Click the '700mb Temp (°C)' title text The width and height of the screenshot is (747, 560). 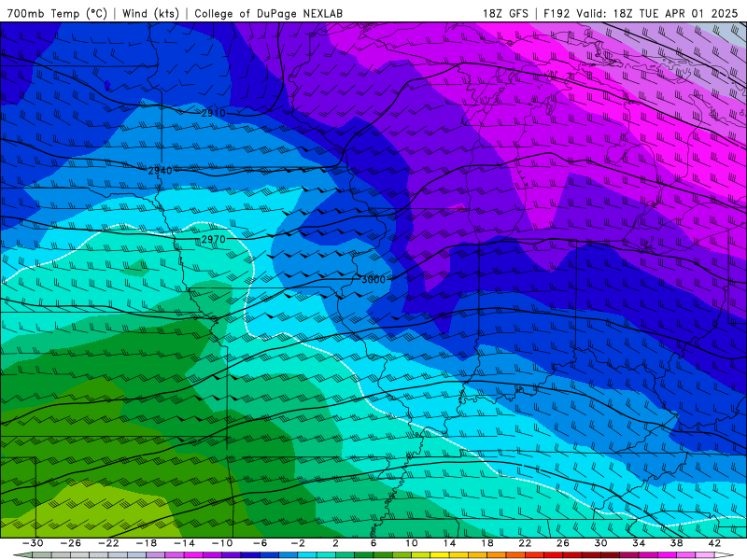coord(57,13)
